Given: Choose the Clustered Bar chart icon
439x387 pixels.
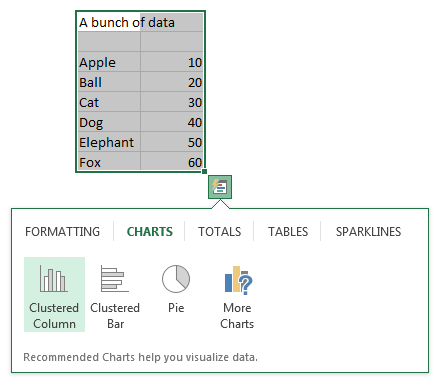Looking at the screenshot, I should point(115,294).
